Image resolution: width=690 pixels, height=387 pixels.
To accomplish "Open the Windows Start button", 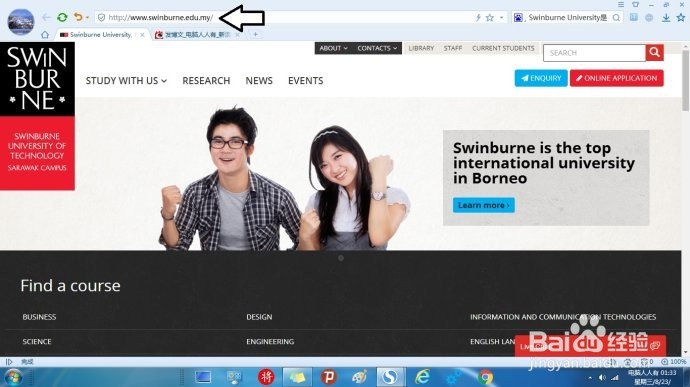I will click(13, 377).
